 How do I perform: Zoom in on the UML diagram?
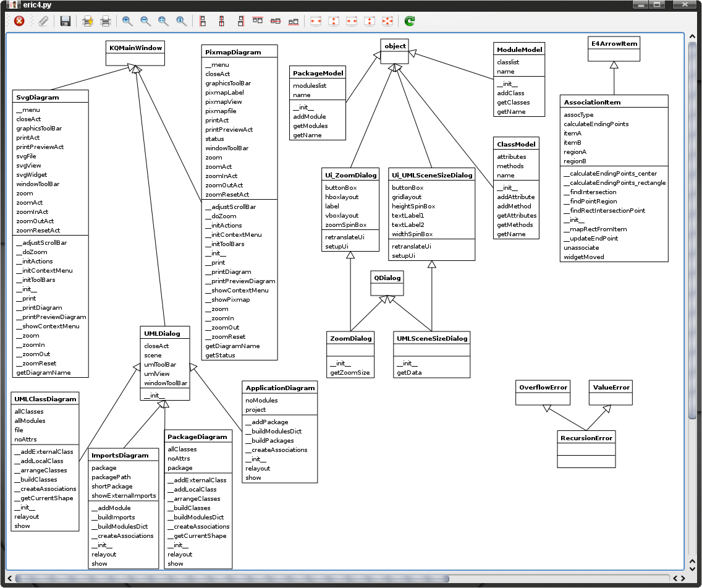coord(128,21)
